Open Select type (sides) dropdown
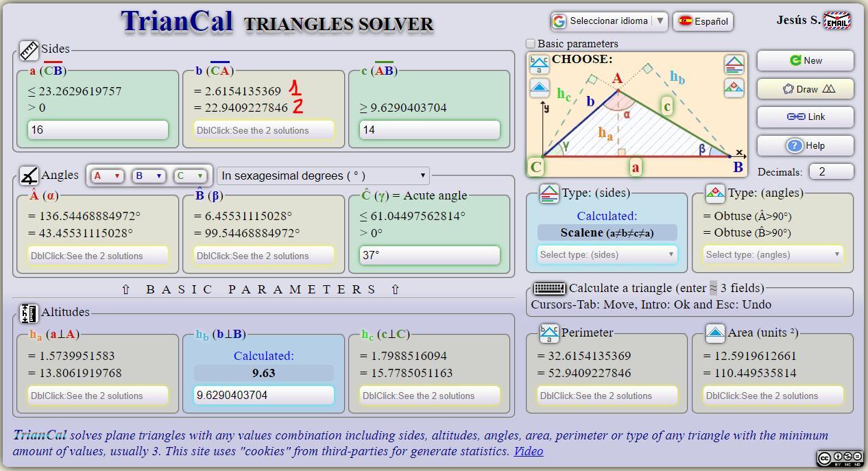The width and height of the screenshot is (868, 471). [607, 254]
